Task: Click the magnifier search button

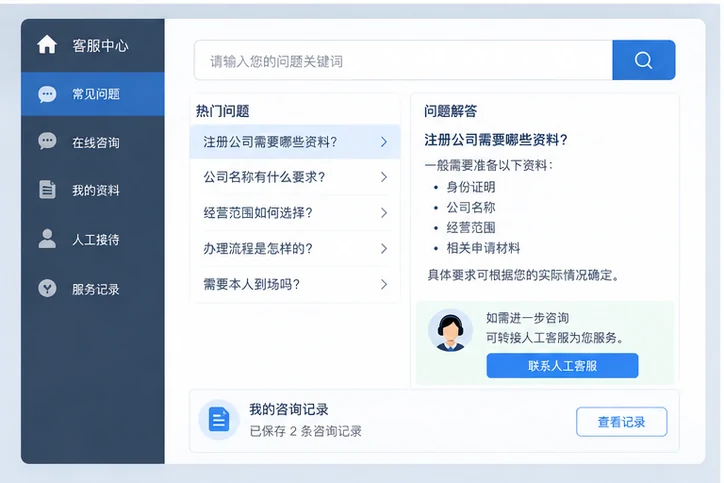Action: click(x=643, y=60)
